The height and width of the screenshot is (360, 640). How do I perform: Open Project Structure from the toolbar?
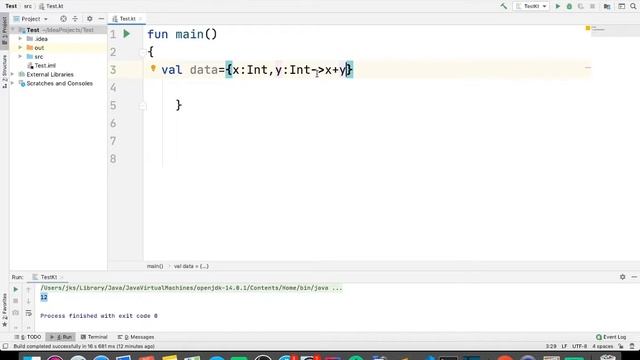point(607,6)
